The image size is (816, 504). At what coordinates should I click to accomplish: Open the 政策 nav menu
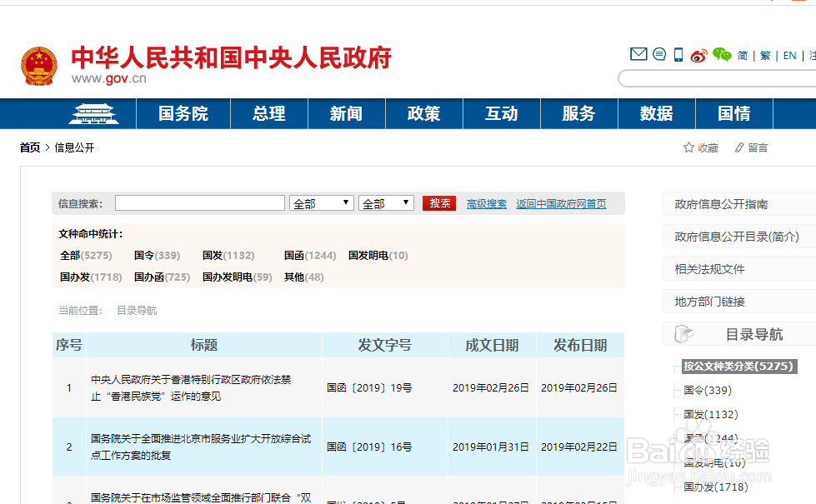(x=424, y=113)
